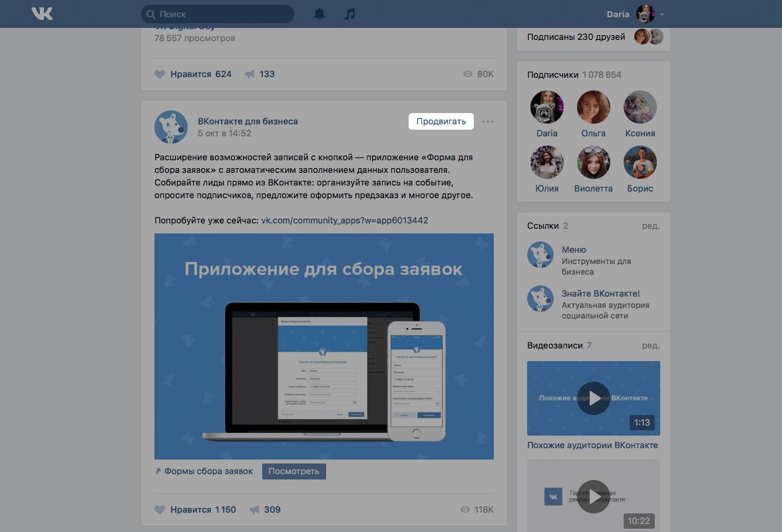Like the post with 624 likes
Screen dimensions: 782x532
click(x=193, y=74)
